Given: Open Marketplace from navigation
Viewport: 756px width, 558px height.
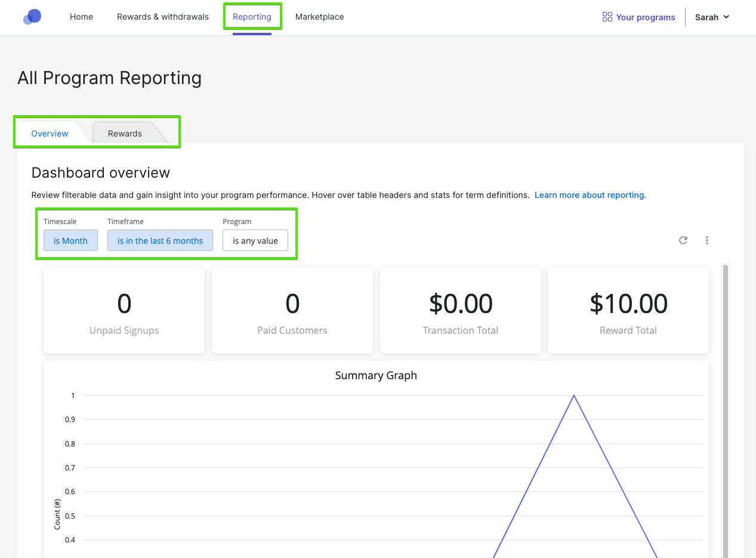Looking at the screenshot, I should point(319,17).
